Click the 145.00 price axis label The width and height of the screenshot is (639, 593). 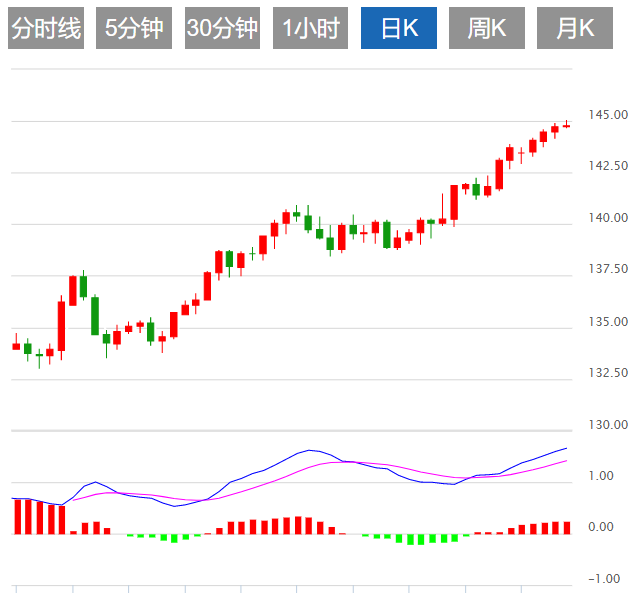coord(608,114)
